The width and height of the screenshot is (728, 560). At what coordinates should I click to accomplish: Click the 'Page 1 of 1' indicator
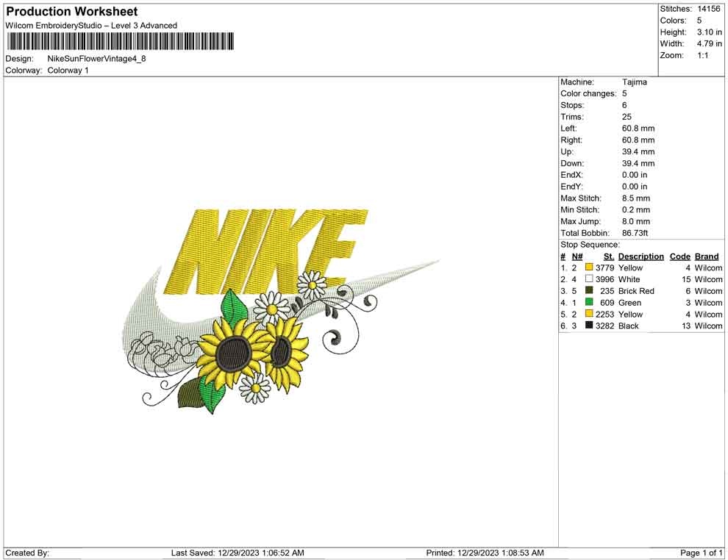pyautogui.click(x=701, y=553)
